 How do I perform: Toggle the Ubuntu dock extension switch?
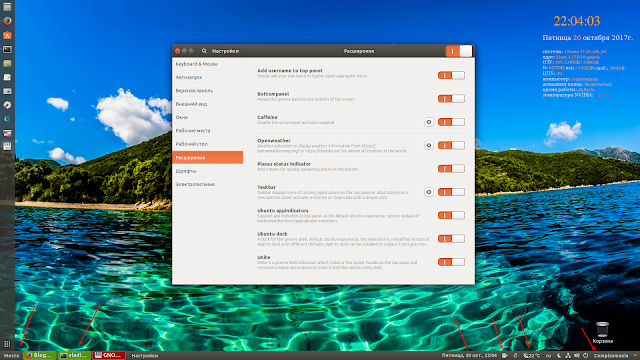coord(451,239)
